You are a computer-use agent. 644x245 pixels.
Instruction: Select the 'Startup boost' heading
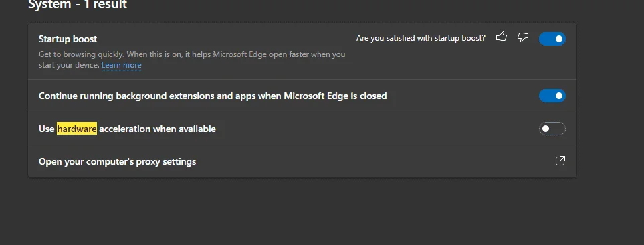click(x=68, y=39)
